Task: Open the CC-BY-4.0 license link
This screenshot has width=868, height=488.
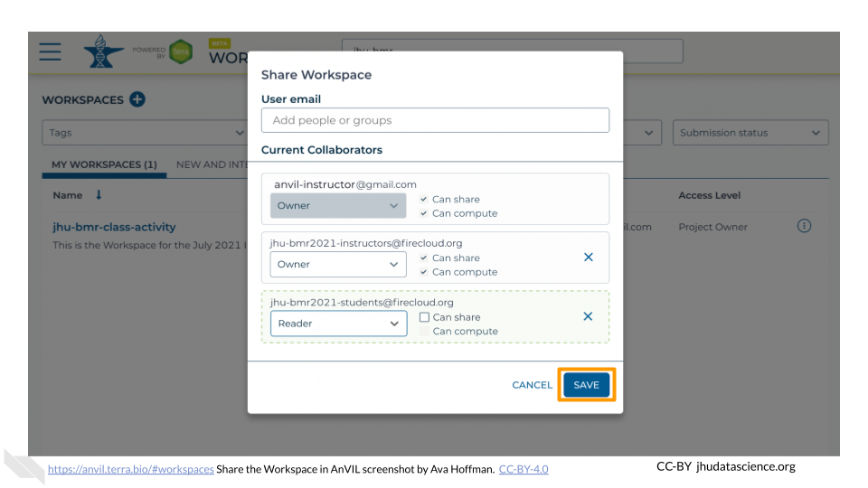Action: pos(524,469)
